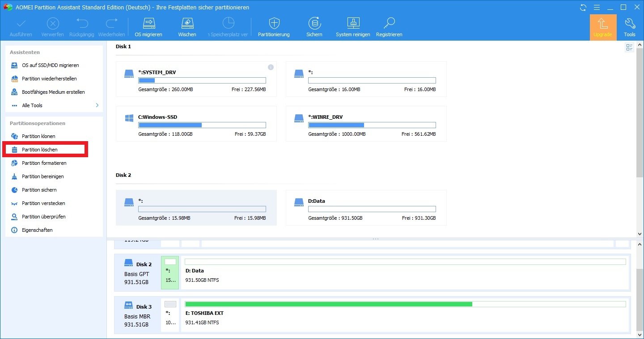Expand Alle Tools submenu

click(x=97, y=105)
